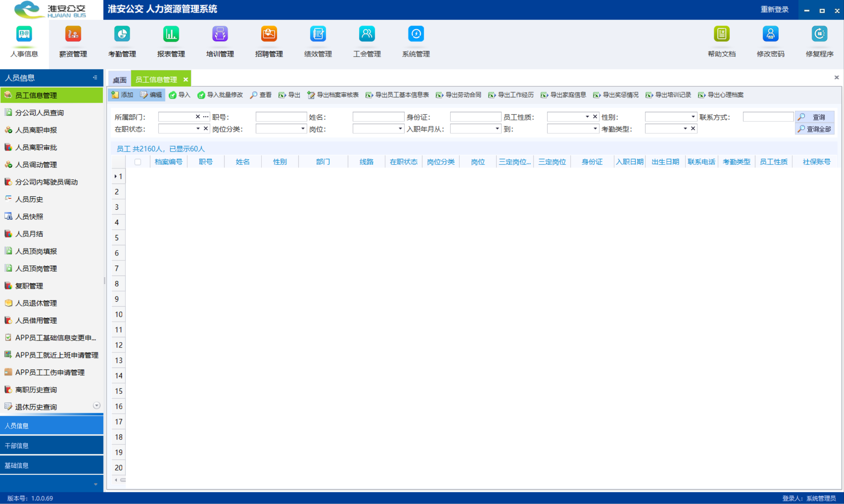Image resolution: width=844 pixels, height=504 pixels.
Task: Click the 查询全部 button
Action: (x=814, y=129)
